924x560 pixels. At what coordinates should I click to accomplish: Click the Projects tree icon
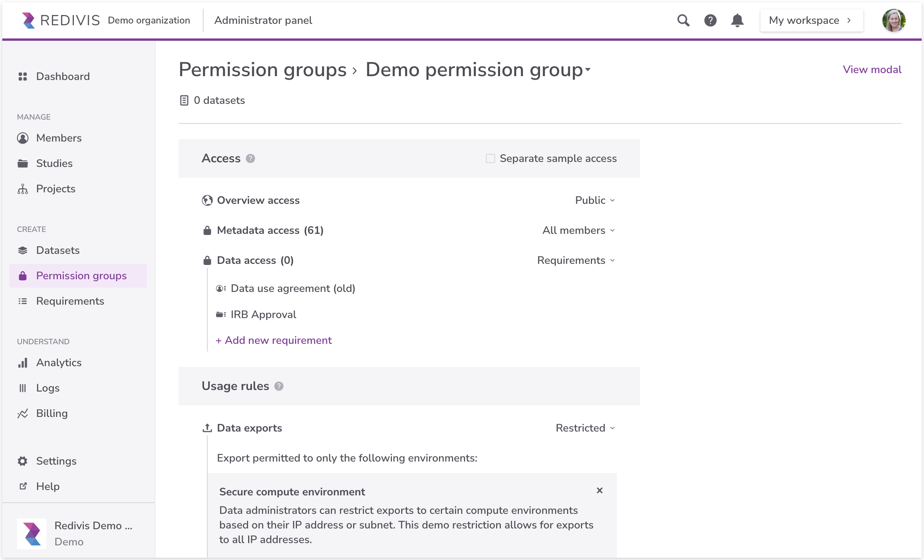[23, 189]
